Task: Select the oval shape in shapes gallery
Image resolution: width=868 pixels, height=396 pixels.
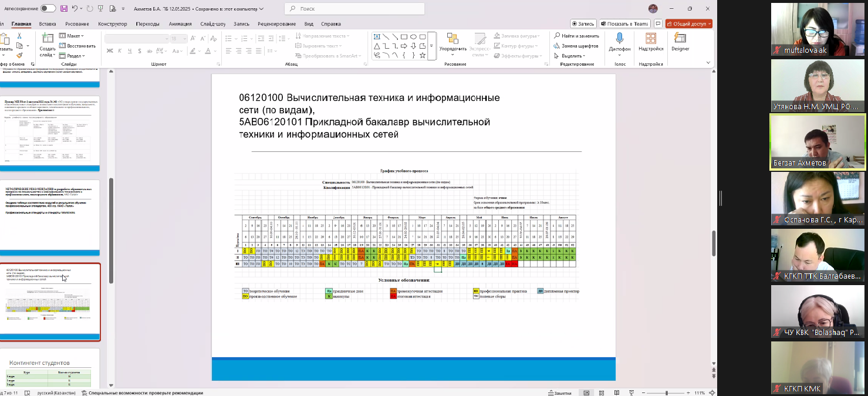Action: [413, 37]
